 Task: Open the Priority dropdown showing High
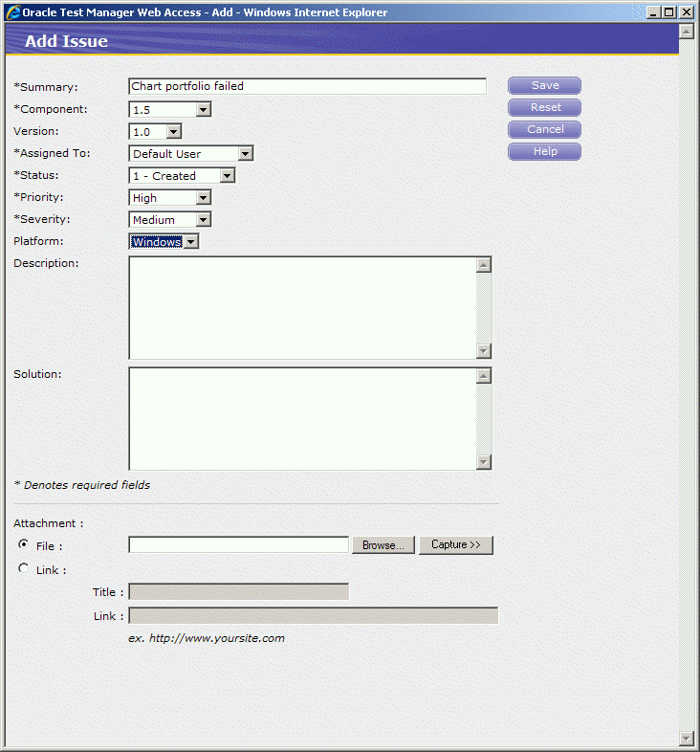169,198
